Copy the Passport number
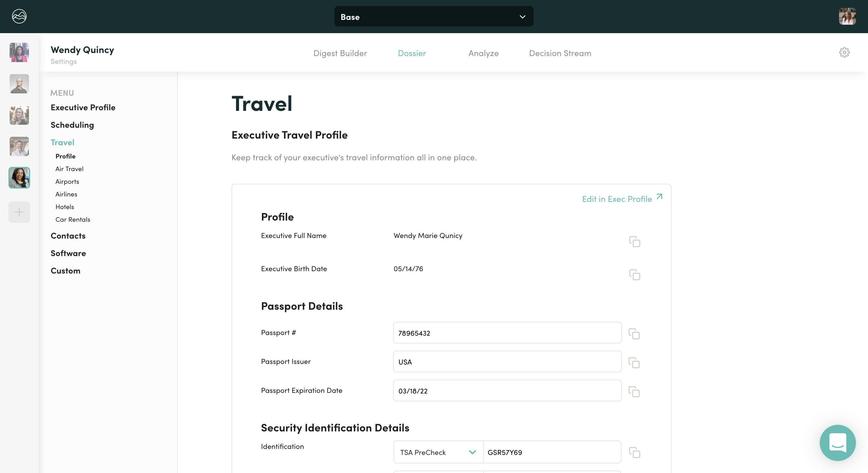This screenshot has height=473, width=868. (x=634, y=334)
